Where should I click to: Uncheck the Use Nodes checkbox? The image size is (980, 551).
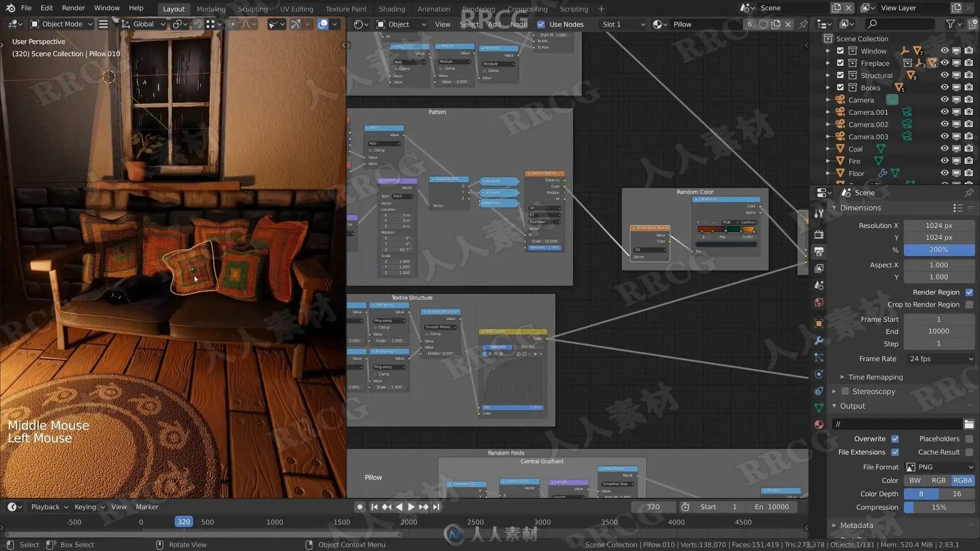[x=541, y=24]
